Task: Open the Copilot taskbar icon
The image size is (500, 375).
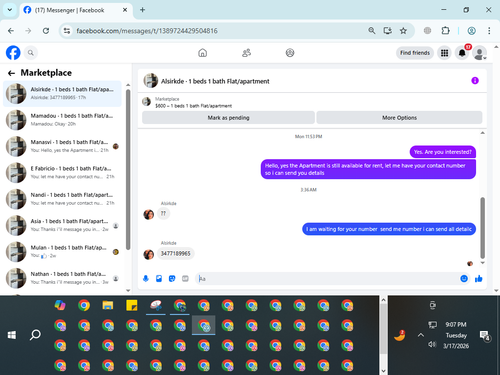Action: point(60,305)
